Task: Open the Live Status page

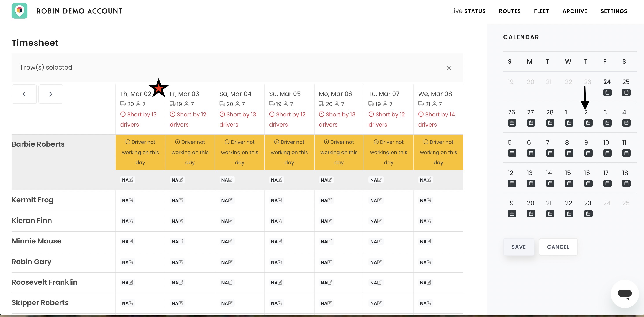Action: 468,11
